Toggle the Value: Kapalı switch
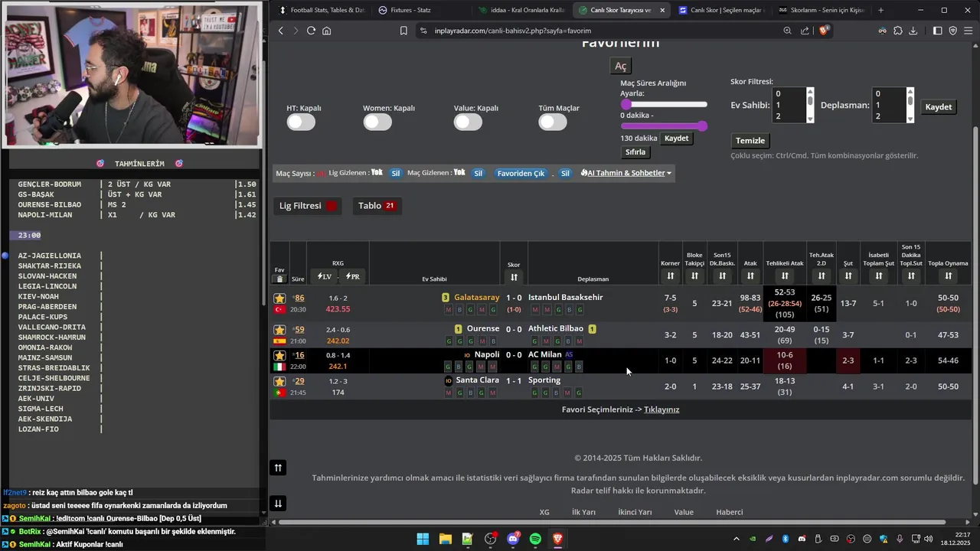980x551 pixels. tap(468, 122)
